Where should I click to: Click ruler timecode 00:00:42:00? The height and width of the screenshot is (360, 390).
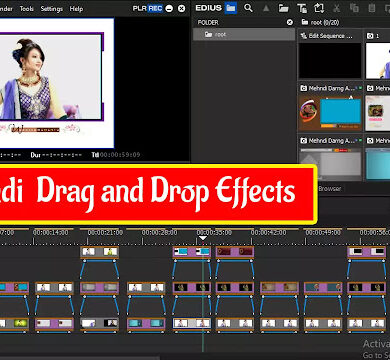tap(268, 232)
